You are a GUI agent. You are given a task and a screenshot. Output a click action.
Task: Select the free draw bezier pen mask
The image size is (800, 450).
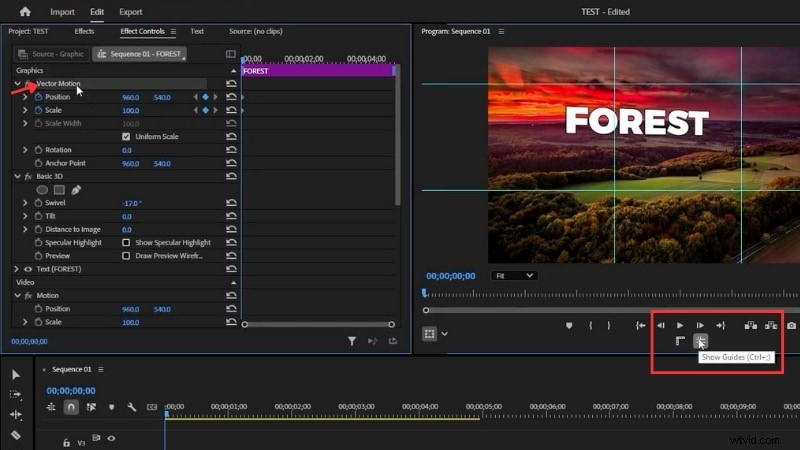pos(76,190)
